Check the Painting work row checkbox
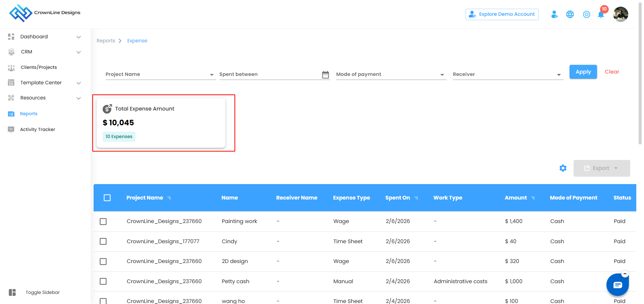Image resolution: width=644 pixels, height=304 pixels. click(103, 222)
